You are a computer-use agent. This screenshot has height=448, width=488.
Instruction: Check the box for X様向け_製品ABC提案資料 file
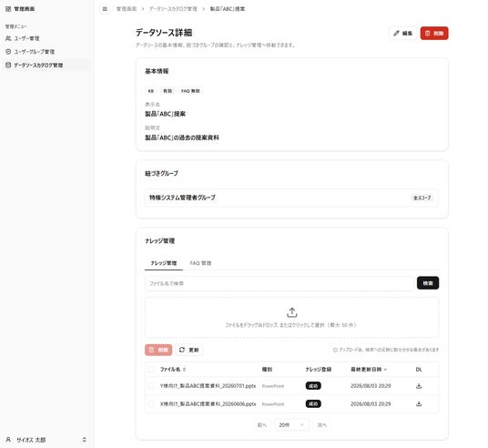coord(151,403)
